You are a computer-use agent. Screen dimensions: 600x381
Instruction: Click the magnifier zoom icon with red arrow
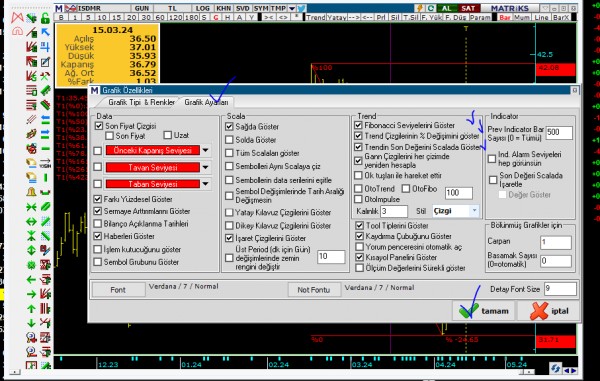coord(31,338)
